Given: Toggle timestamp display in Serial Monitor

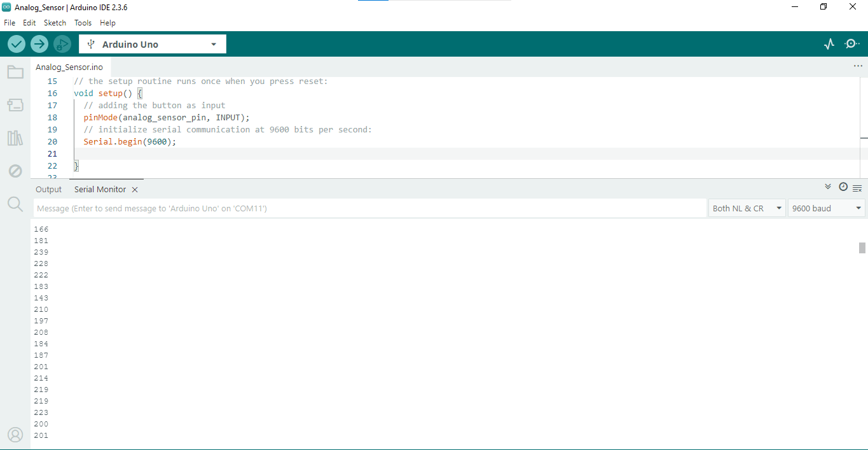Looking at the screenshot, I should pos(843,187).
